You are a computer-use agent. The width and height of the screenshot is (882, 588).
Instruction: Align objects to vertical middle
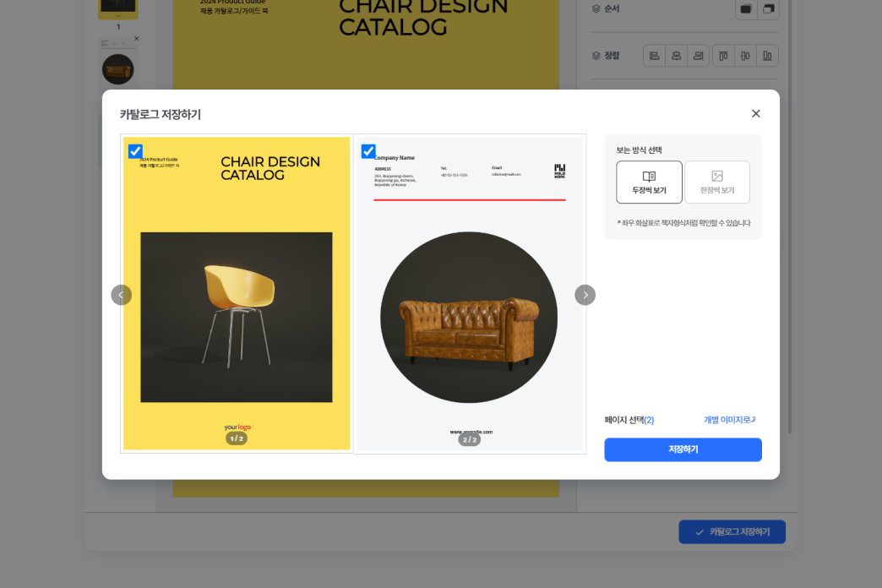point(745,56)
